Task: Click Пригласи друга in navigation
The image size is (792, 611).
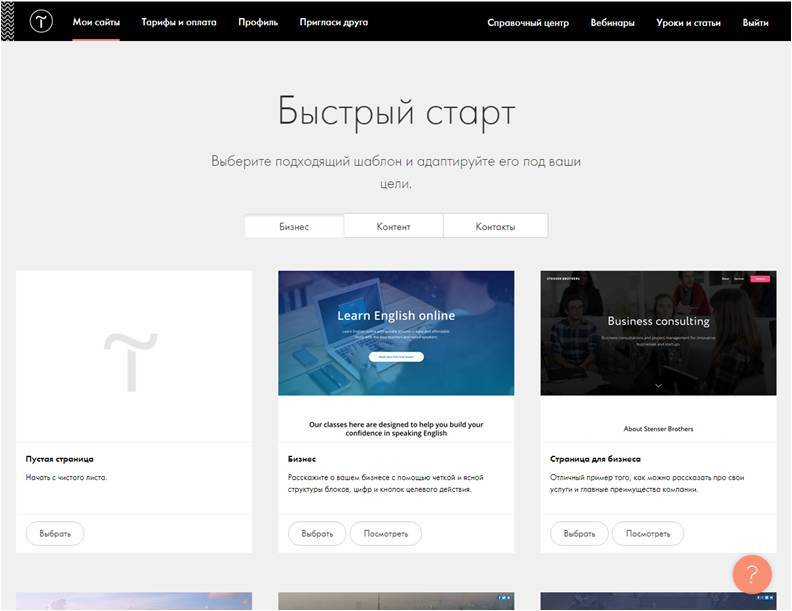Action: 333,22
